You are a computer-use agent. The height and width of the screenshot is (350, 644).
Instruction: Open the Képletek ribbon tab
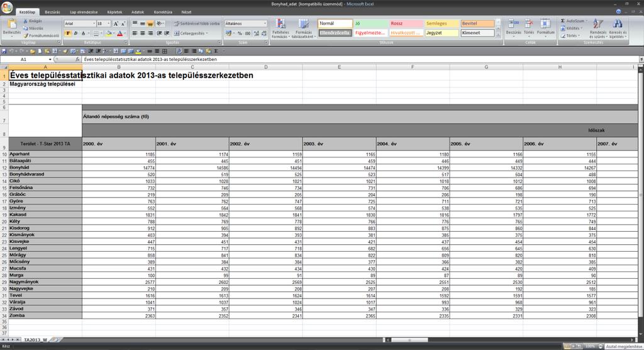pos(114,12)
